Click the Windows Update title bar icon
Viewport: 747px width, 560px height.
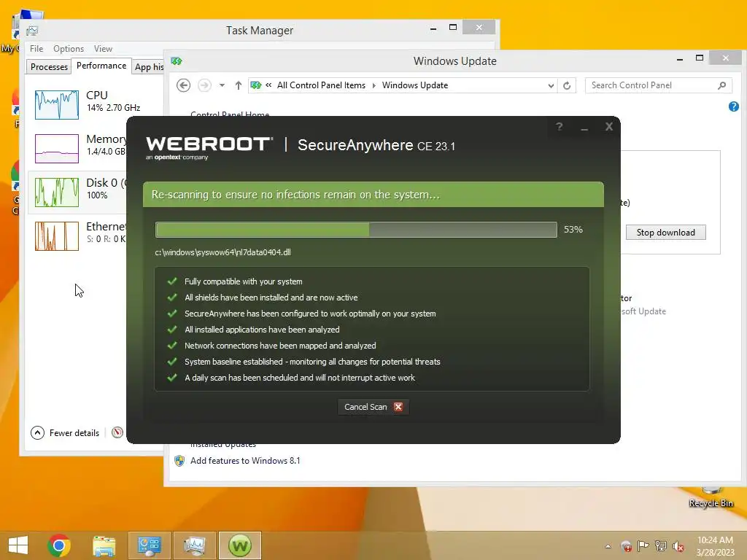[x=177, y=61]
